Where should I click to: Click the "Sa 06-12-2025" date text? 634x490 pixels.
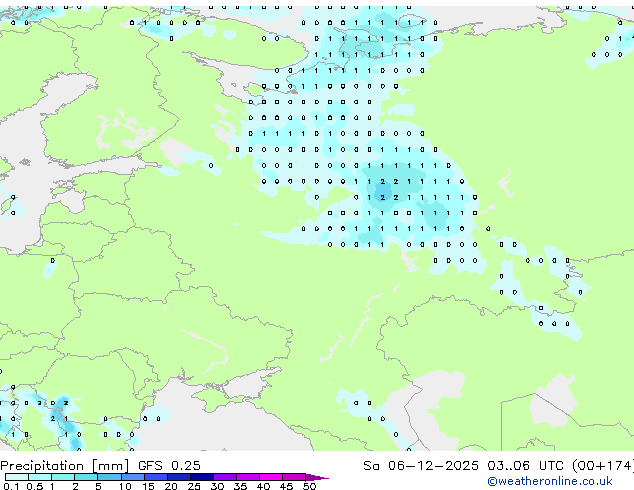[x=421, y=466]
